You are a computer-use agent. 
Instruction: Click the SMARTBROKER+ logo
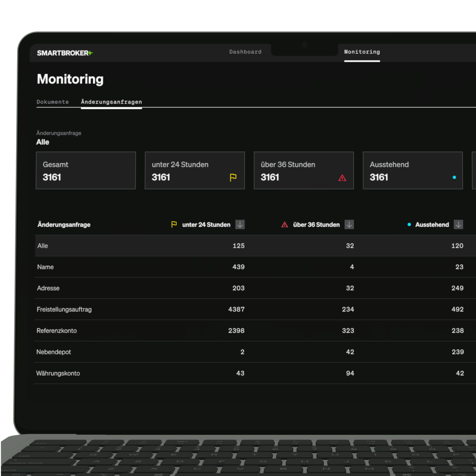(x=65, y=53)
